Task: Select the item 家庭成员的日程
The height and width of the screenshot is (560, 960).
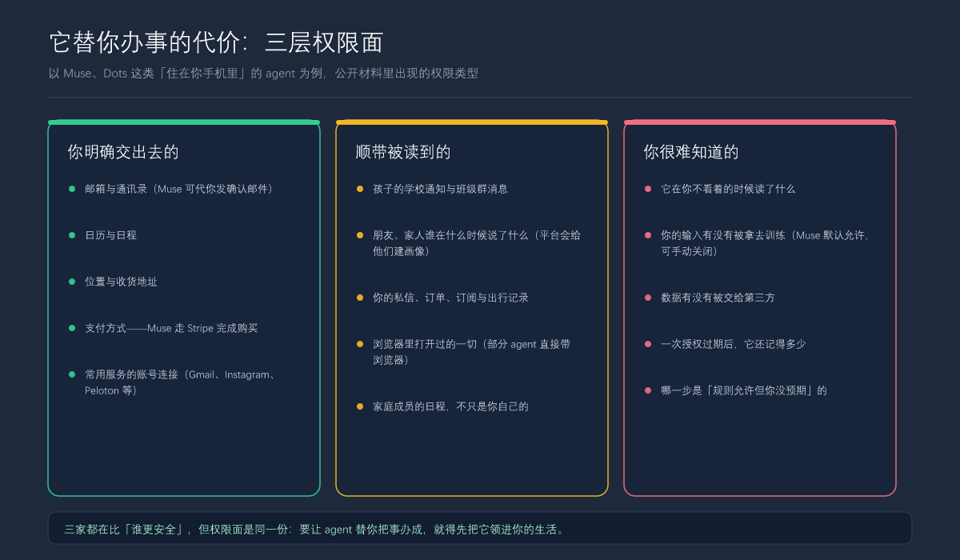Action: 450,406
